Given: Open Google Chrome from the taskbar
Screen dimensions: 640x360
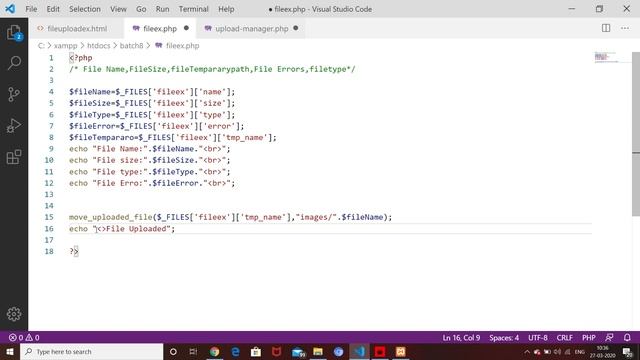Looking at the screenshot, I should pos(214,351).
